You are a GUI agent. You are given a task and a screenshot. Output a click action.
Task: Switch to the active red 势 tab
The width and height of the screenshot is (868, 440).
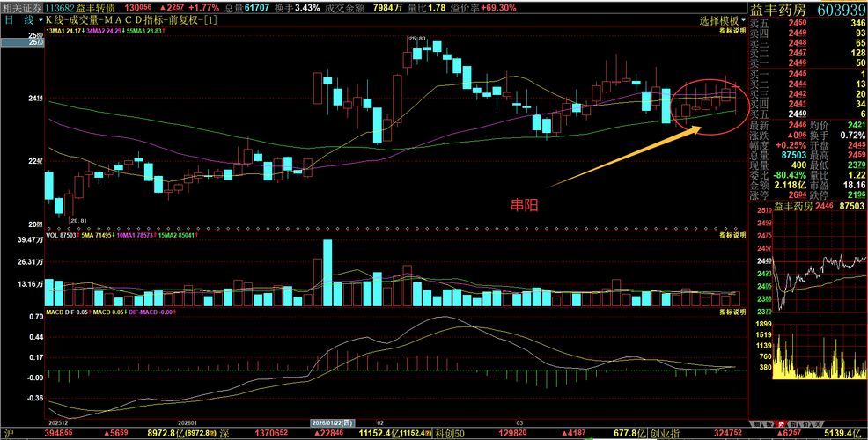781,423
